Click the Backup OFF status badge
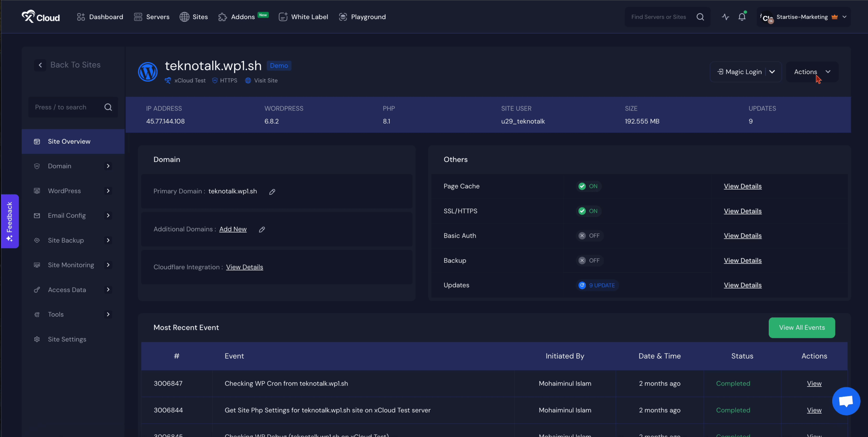 pos(589,260)
